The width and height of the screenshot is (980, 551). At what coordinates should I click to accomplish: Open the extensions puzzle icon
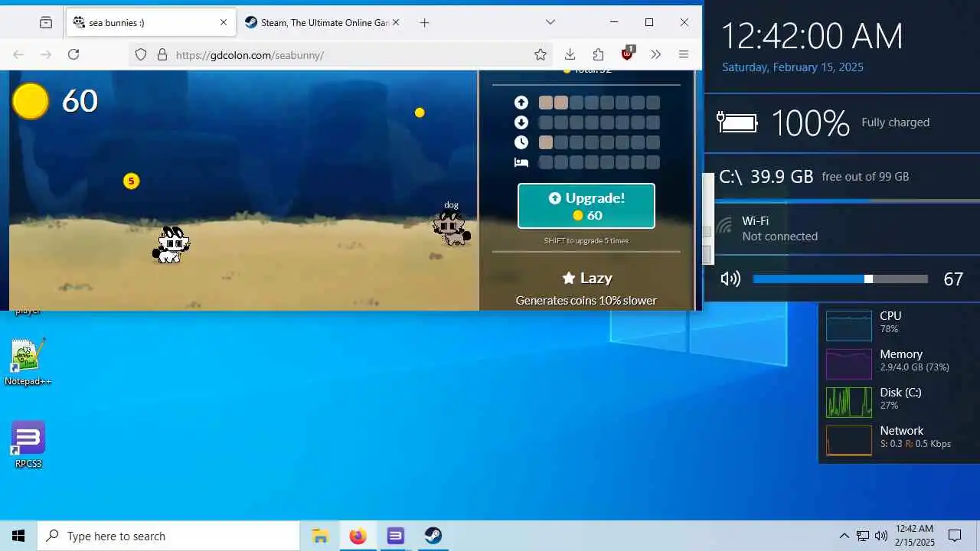(x=599, y=54)
